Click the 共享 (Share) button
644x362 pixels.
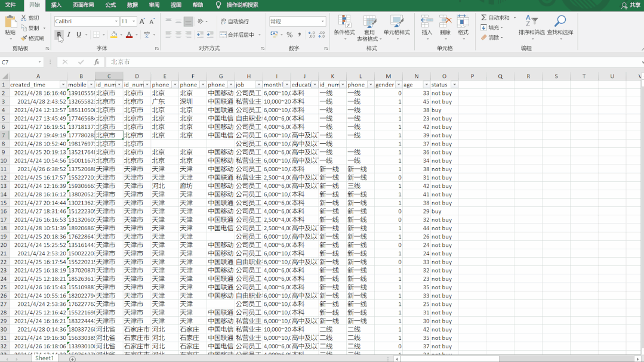click(631, 5)
